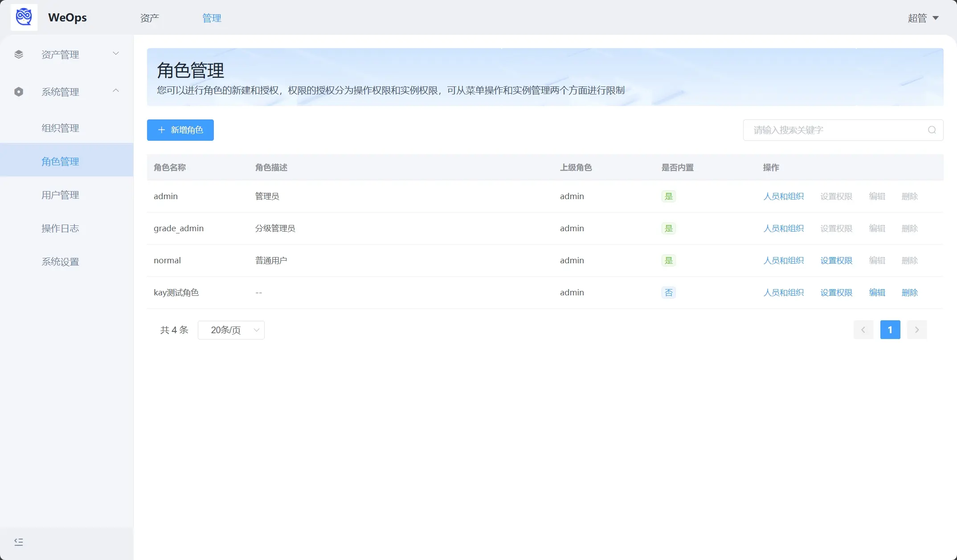Click the 上级角色 column header
This screenshot has width=957, height=560.
pyautogui.click(x=576, y=168)
